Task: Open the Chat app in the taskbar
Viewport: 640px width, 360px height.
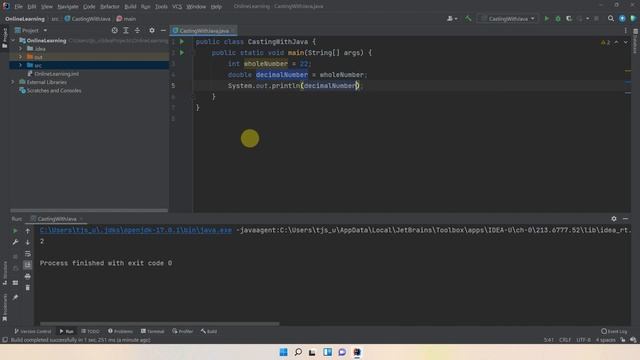Action: click(x=342, y=352)
